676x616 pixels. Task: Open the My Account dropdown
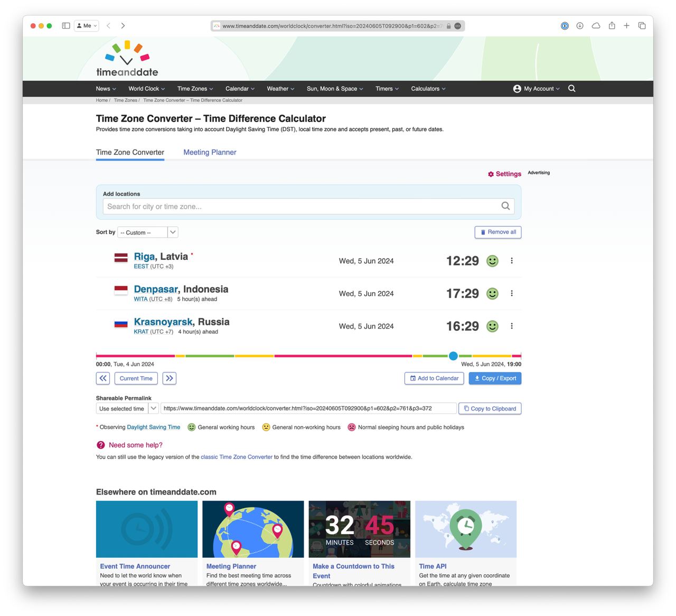pyautogui.click(x=536, y=89)
